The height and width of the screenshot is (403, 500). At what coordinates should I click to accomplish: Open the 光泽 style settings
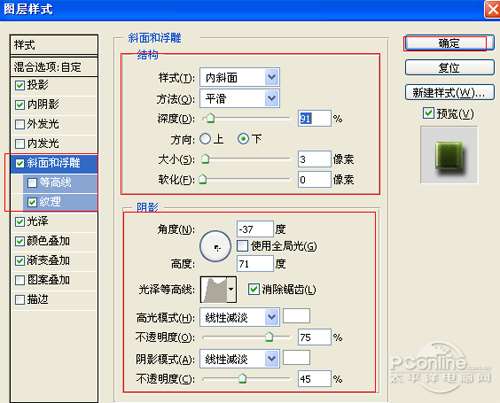[x=37, y=221]
